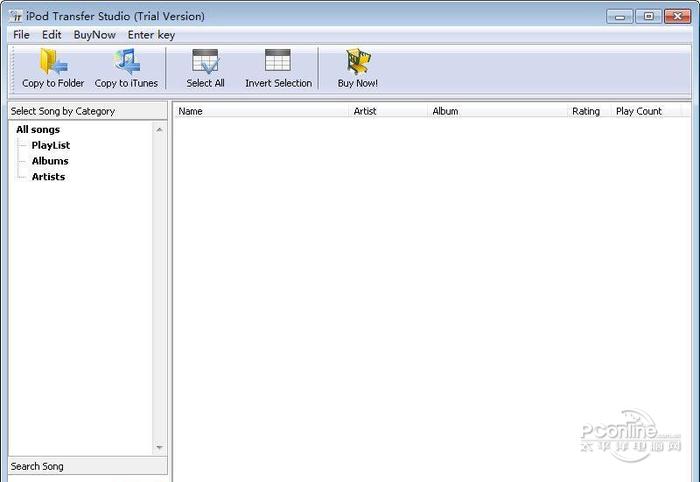700x482 pixels.
Task: Sort by the Name column header
Action: pyautogui.click(x=261, y=111)
